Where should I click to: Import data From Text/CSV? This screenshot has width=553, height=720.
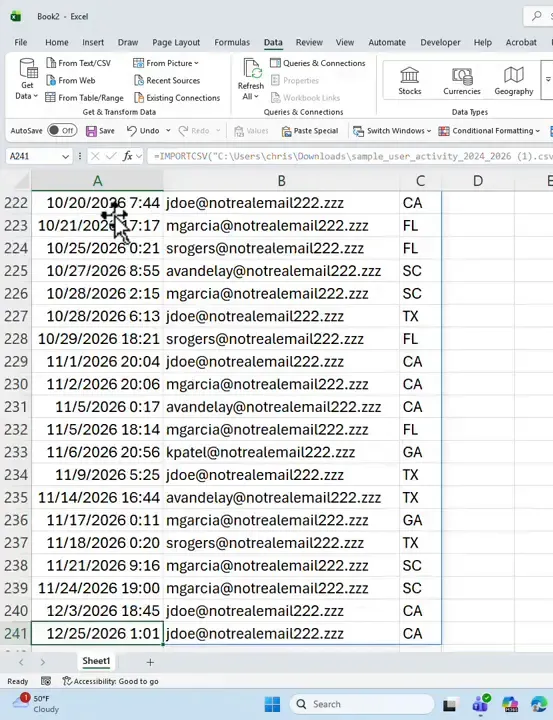(79, 63)
